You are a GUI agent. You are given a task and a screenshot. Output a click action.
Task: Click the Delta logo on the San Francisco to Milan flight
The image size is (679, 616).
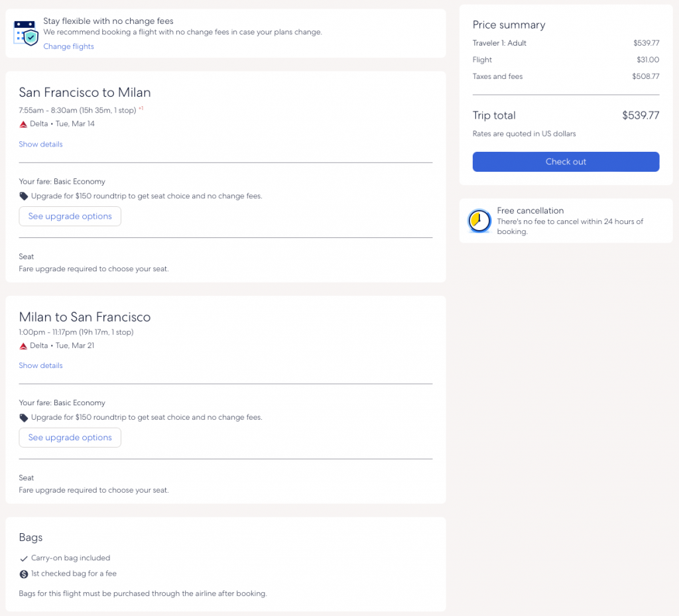pyautogui.click(x=23, y=124)
